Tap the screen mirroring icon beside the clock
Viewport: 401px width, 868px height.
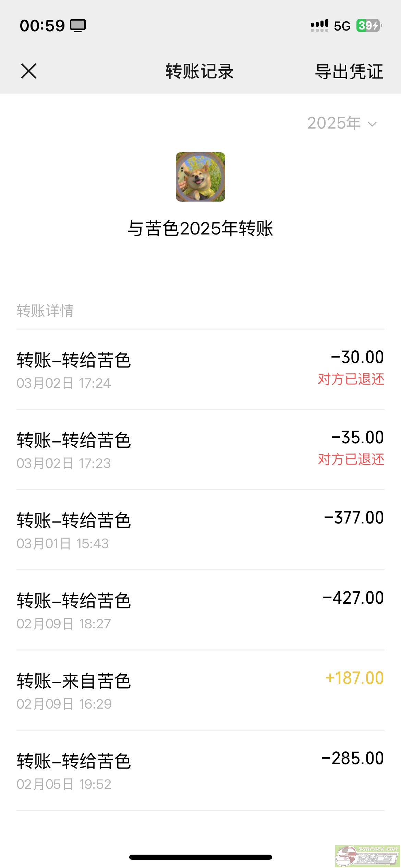pos(78,26)
